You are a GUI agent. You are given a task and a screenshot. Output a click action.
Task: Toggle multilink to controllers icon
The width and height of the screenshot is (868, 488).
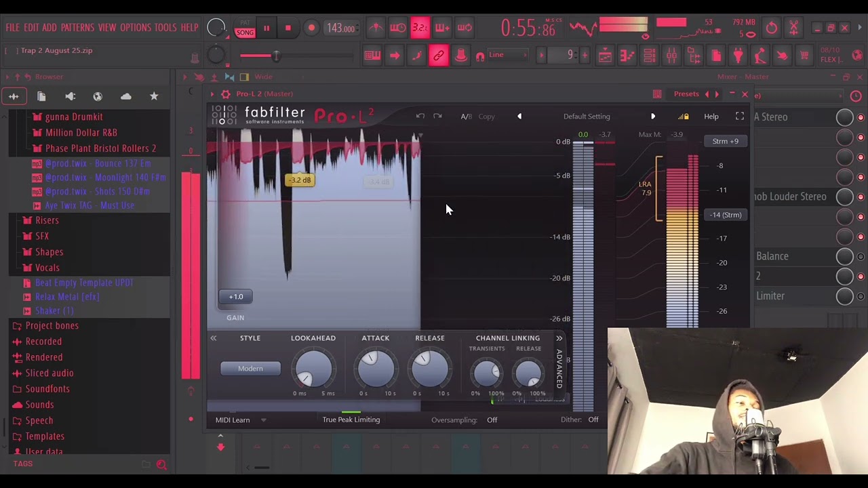(x=439, y=56)
